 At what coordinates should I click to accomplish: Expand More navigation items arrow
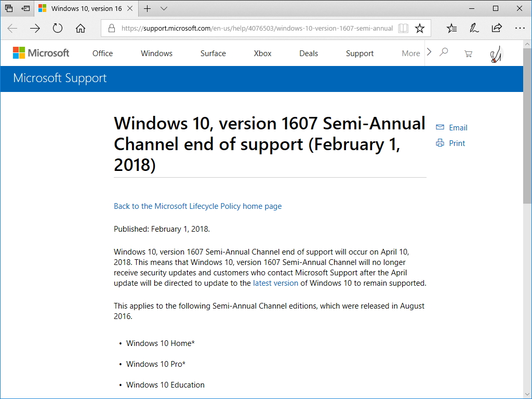(429, 52)
